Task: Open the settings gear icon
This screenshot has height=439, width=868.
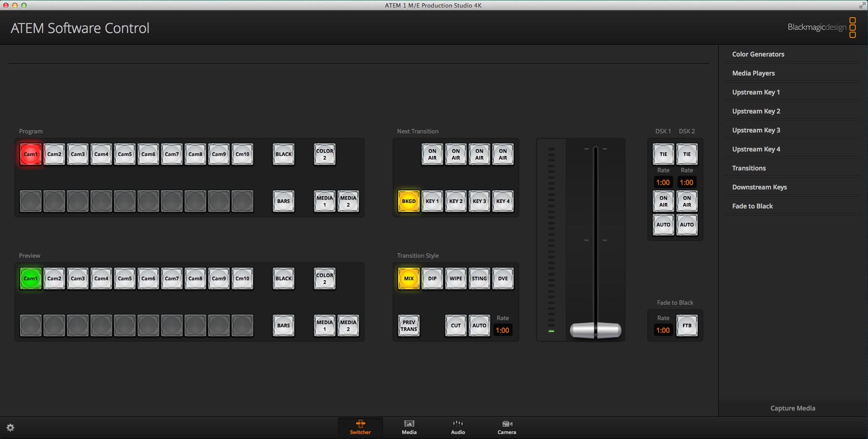Action: click(10, 427)
